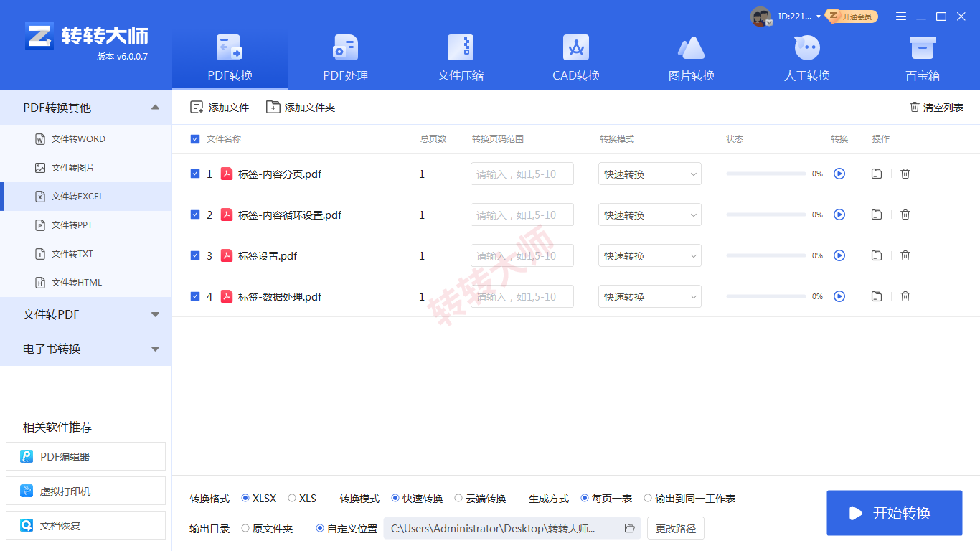Image resolution: width=980 pixels, height=551 pixels.
Task: Choose the 原文件夹 output directory option
Action: point(245,528)
